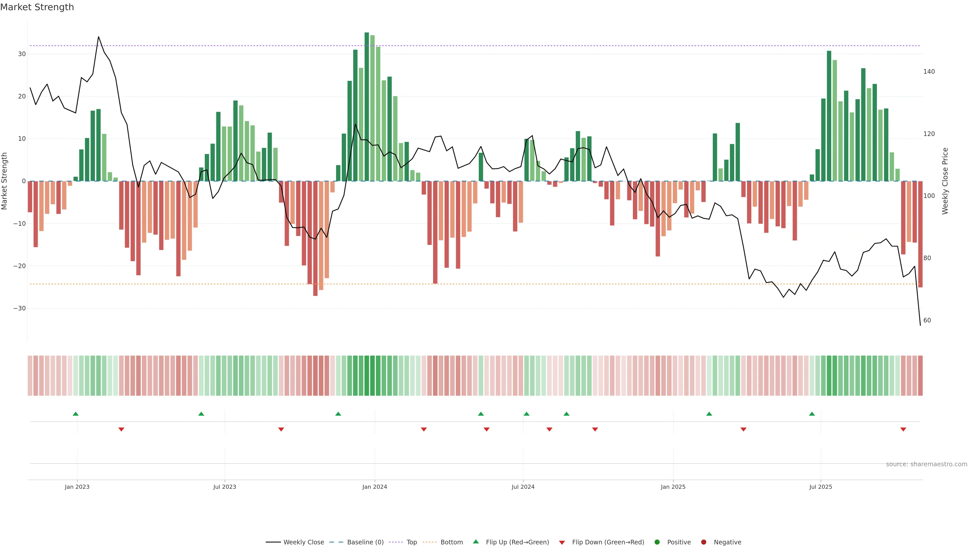The image size is (980, 551).
Task: Click the first red flip-down triangle after Jan 2023
Action: tap(121, 429)
